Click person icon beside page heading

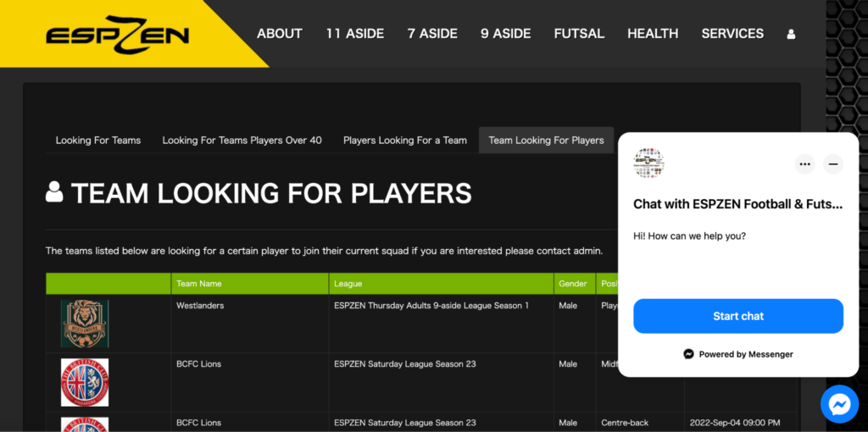[x=54, y=192]
